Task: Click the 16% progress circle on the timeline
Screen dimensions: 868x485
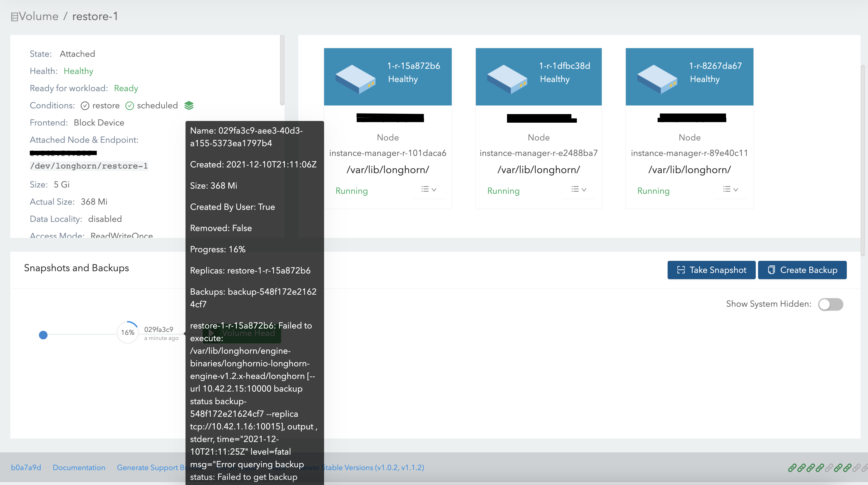Action: tap(127, 332)
